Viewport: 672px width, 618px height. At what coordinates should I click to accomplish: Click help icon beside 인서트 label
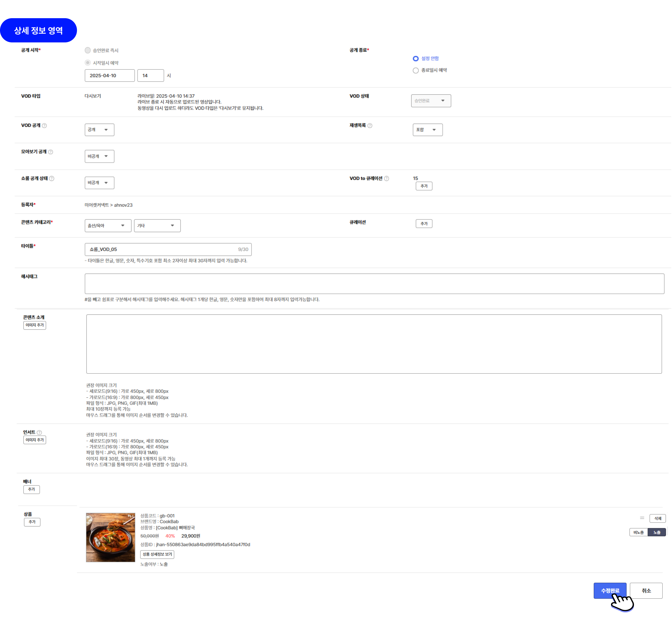pyautogui.click(x=39, y=432)
